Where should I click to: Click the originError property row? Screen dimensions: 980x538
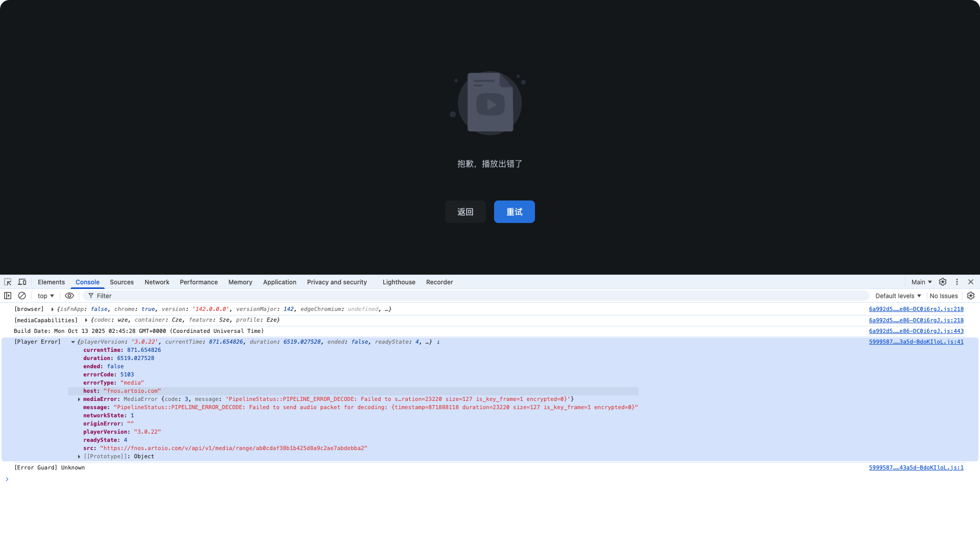[x=108, y=424]
